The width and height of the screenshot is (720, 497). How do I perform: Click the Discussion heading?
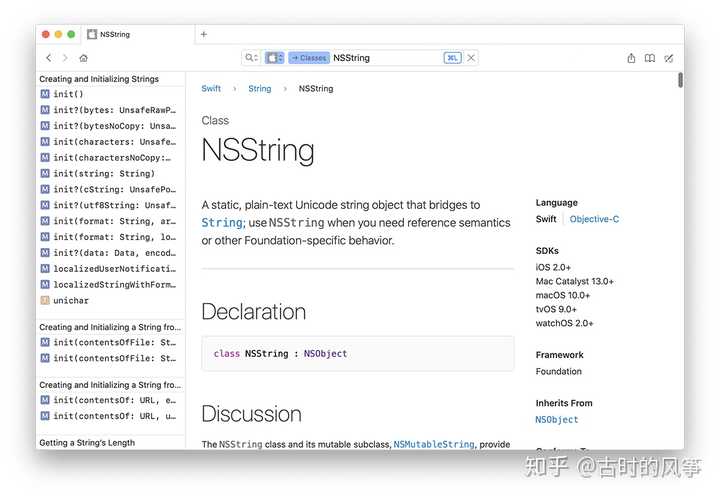(251, 414)
